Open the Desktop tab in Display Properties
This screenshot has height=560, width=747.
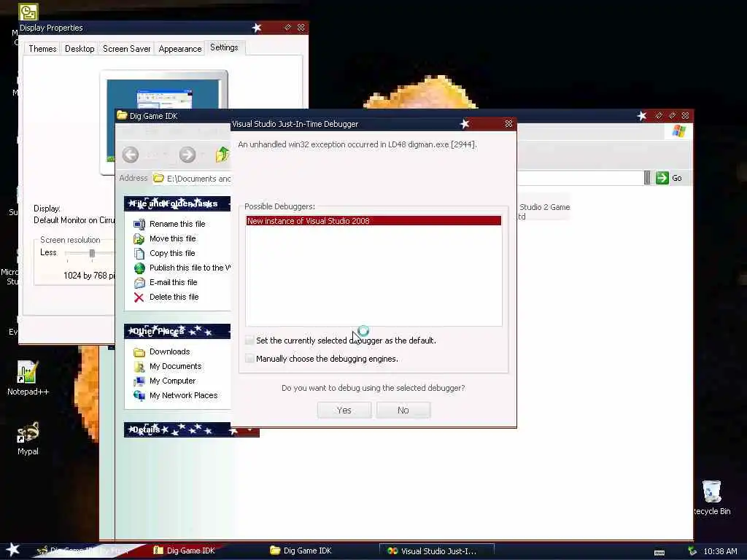pyautogui.click(x=80, y=49)
